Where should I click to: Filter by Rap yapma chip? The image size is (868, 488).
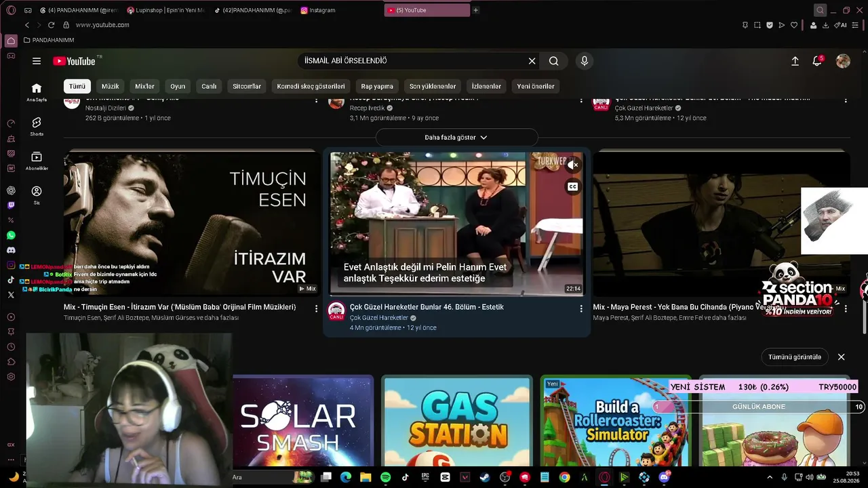[x=377, y=86]
